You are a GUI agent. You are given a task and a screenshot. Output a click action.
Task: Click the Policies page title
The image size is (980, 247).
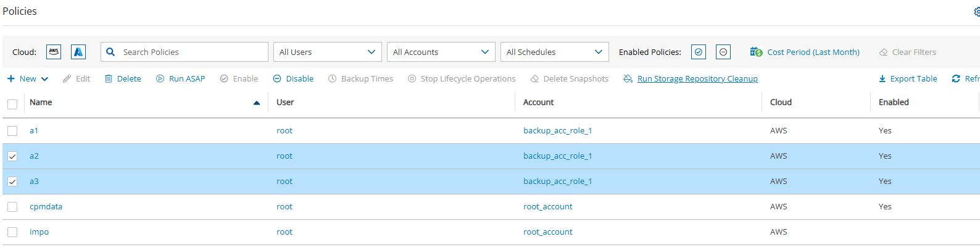[x=20, y=11]
